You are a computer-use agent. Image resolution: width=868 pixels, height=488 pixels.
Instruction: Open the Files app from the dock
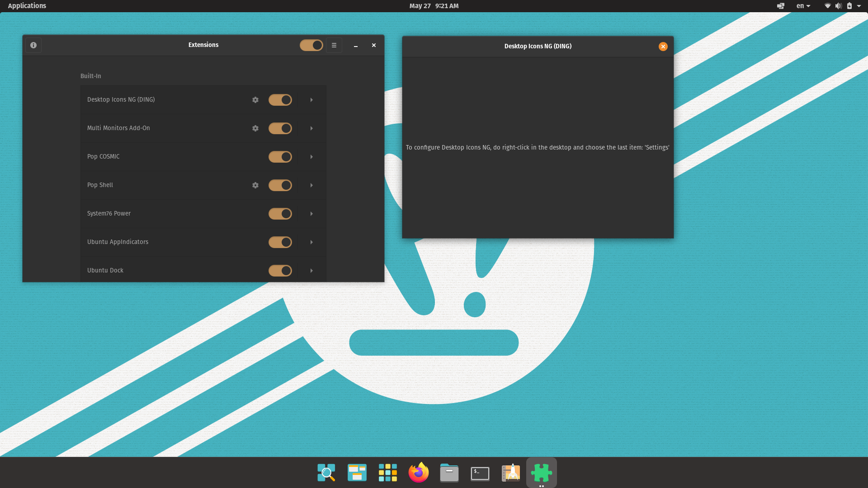[x=449, y=473]
